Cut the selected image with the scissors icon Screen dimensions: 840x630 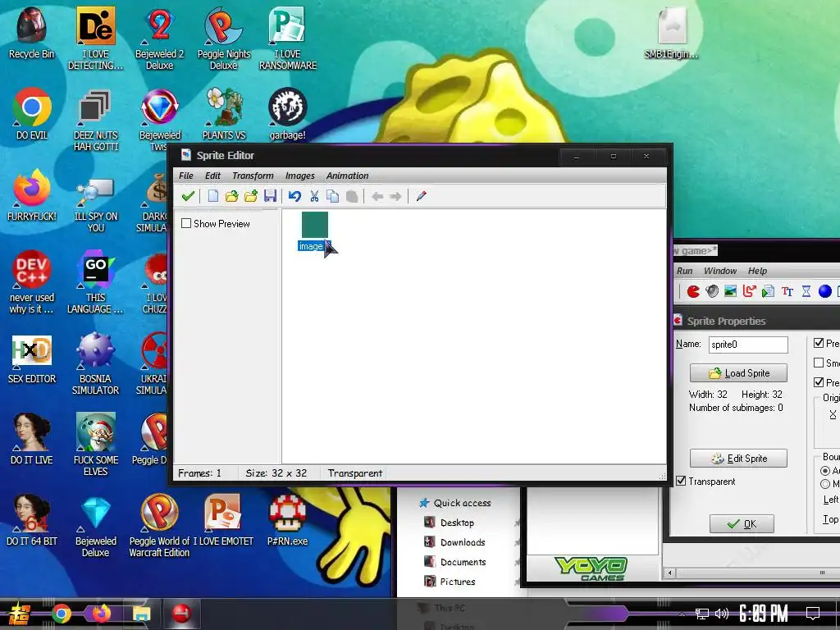314,196
